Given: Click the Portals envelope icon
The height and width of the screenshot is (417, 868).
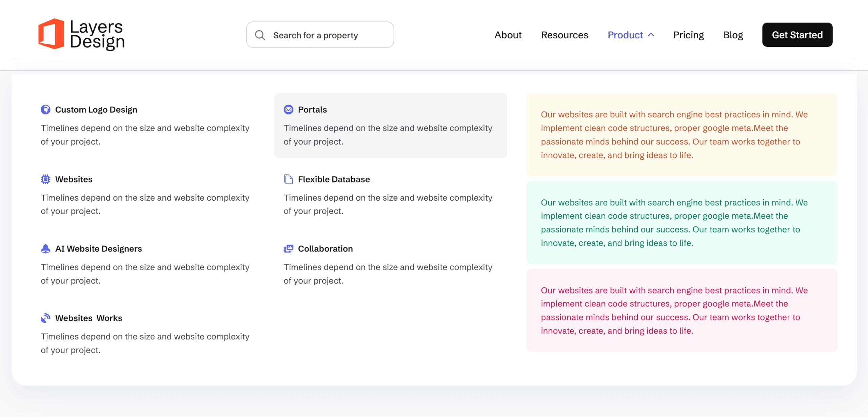Looking at the screenshot, I should pos(288,110).
